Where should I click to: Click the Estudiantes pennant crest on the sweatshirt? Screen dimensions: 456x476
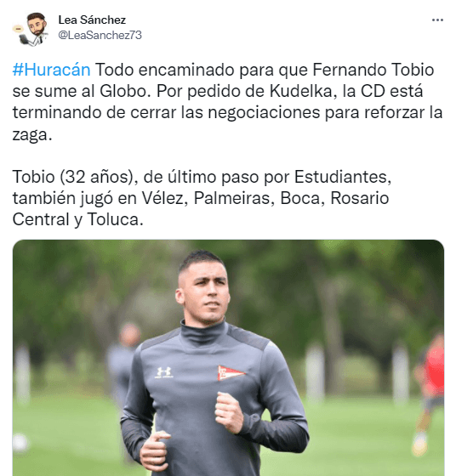pyautogui.click(x=231, y=373)
